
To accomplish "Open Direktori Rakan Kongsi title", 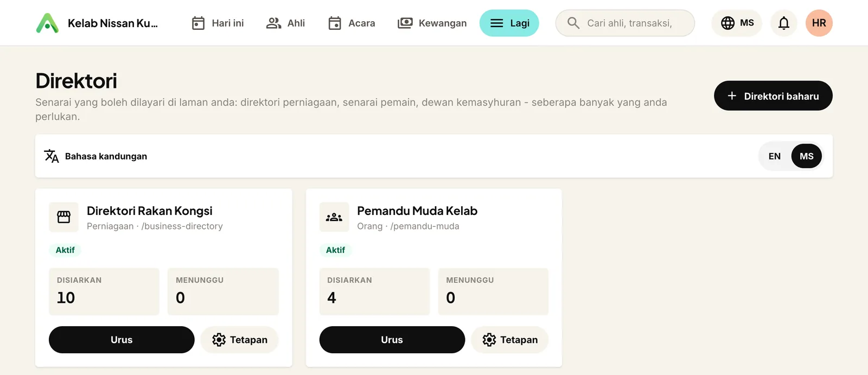I will pos(150,211).
